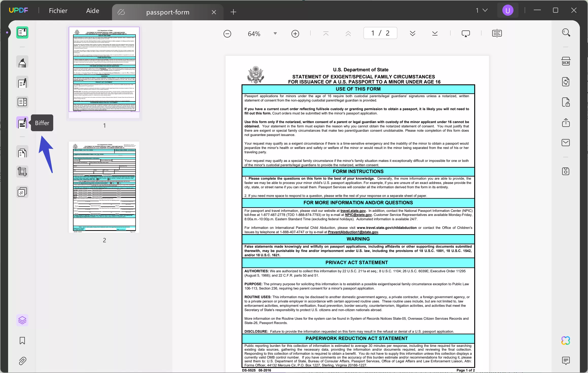The image size is (588, 373).
Task: Create a new tab with plus button
Action: 233,12
